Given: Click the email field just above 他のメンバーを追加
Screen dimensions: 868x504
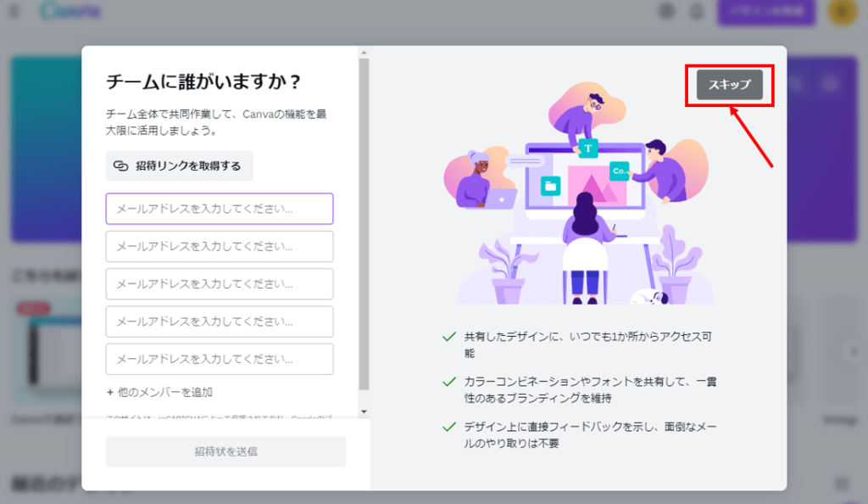Looking at the screenshot, I should tap(220, 359).
